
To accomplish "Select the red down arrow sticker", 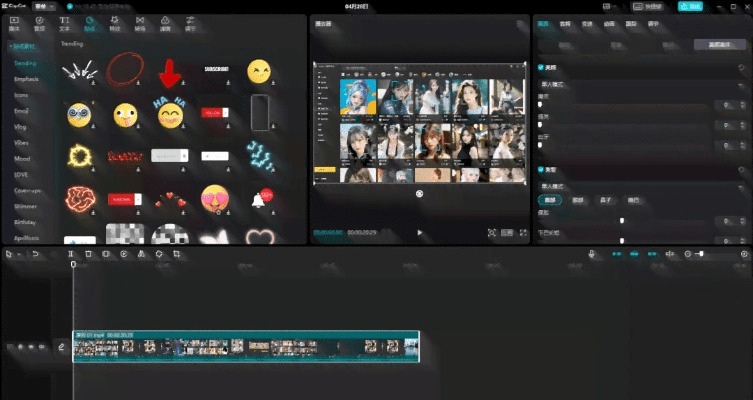I will click(169, 72).
